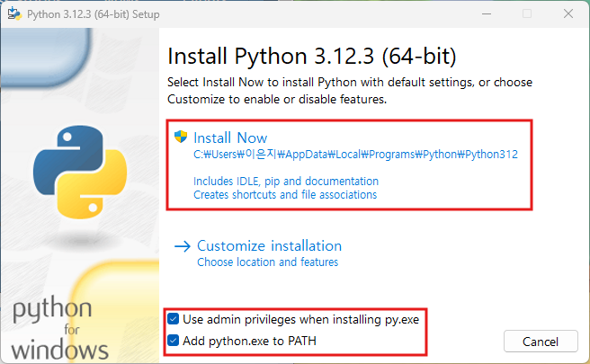Uncheck Use admin privileges when installing py.exe
This screenshot has height=364, width=590.
click(x=173, y=319)
